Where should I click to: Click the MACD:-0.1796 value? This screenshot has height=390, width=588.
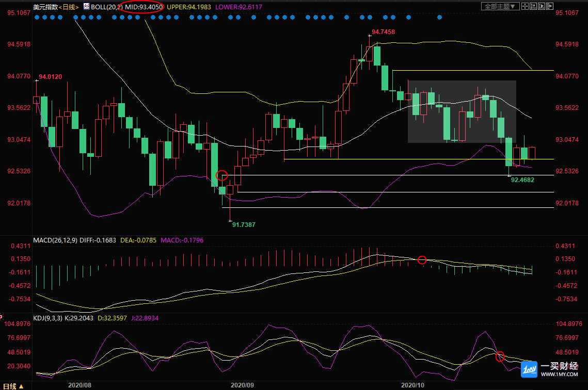tap(182, 240)
